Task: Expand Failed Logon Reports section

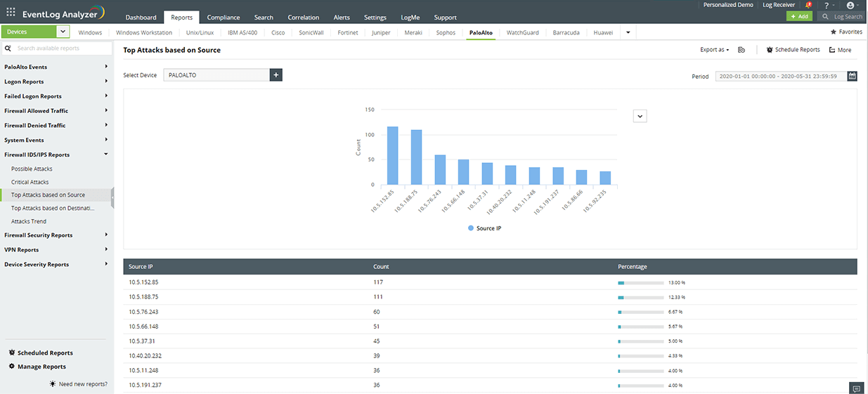Action: (x=56, y=96)
